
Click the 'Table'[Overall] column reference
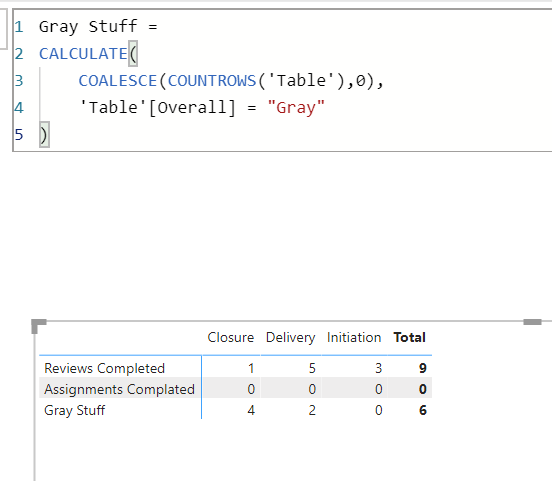click(157, 107)
